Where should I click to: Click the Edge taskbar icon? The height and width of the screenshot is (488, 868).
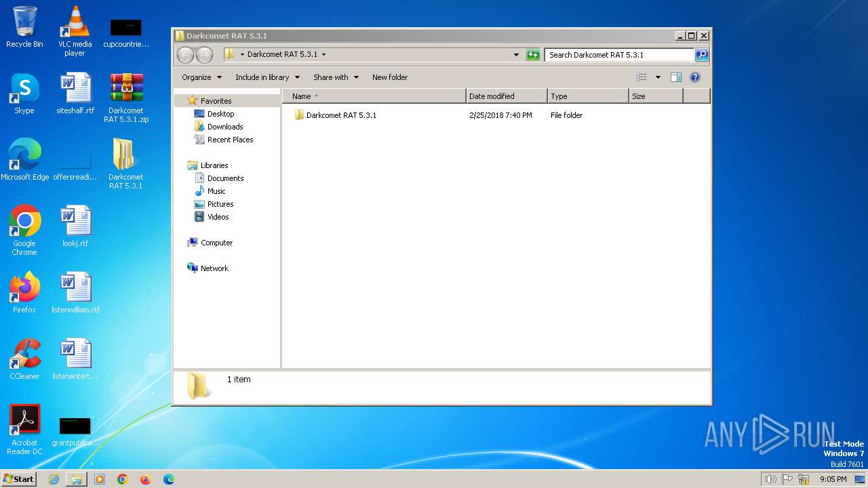tap(169, 479)
